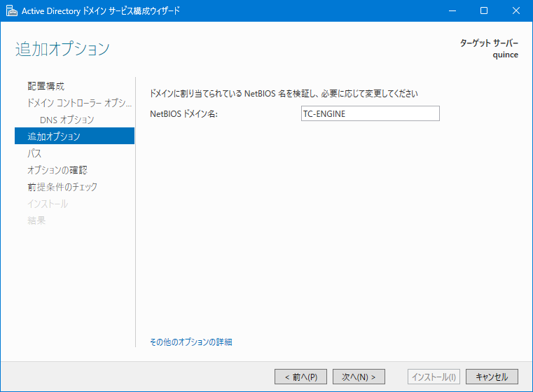Click the greyed-out 結果 sidebar step
533x392 pixels.
click(36, 220)
